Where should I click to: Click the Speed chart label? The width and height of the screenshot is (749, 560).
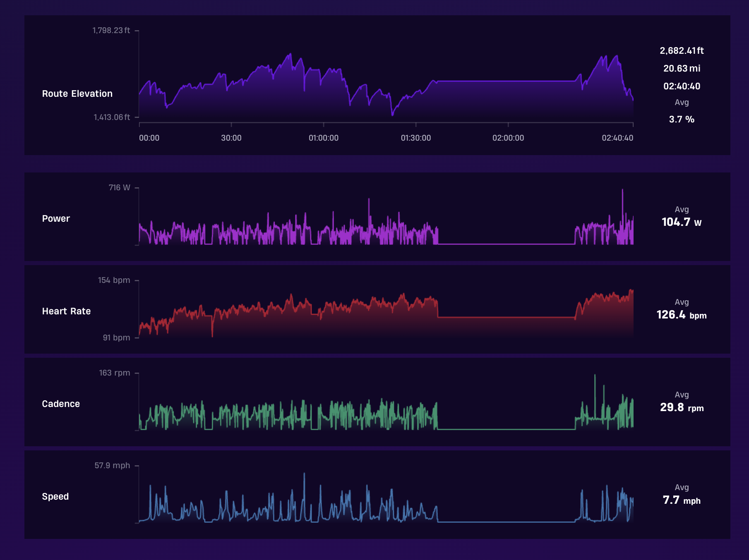[55, 496]
